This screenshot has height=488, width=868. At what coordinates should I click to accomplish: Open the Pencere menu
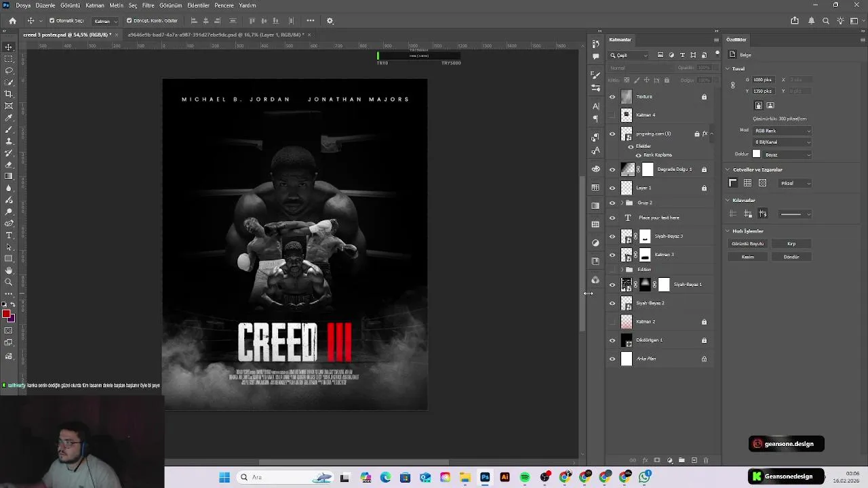click(224, 5)
